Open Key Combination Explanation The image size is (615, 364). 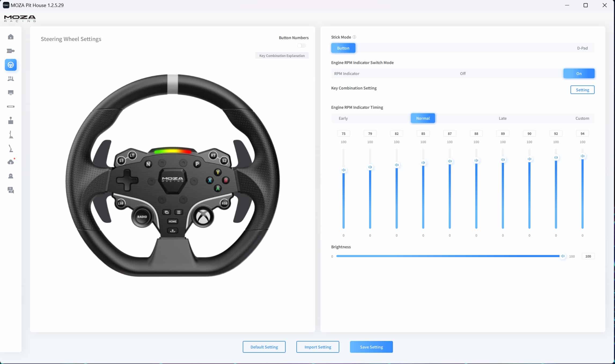pyautogui.click(x=282, y=56)
